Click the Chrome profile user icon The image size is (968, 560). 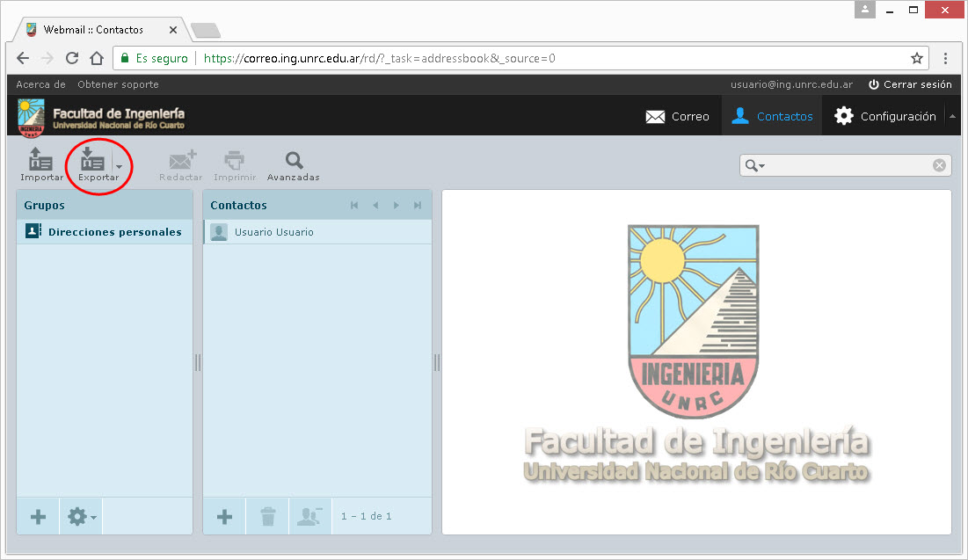(865, 10)
